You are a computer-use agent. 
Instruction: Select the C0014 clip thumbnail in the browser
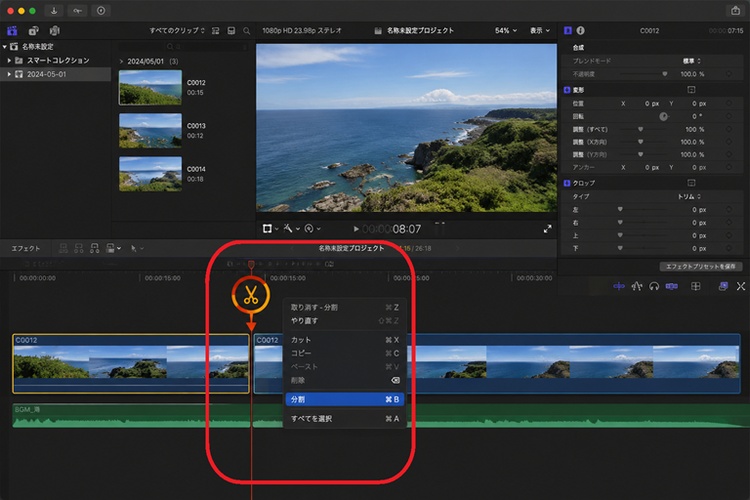[150, 174]
